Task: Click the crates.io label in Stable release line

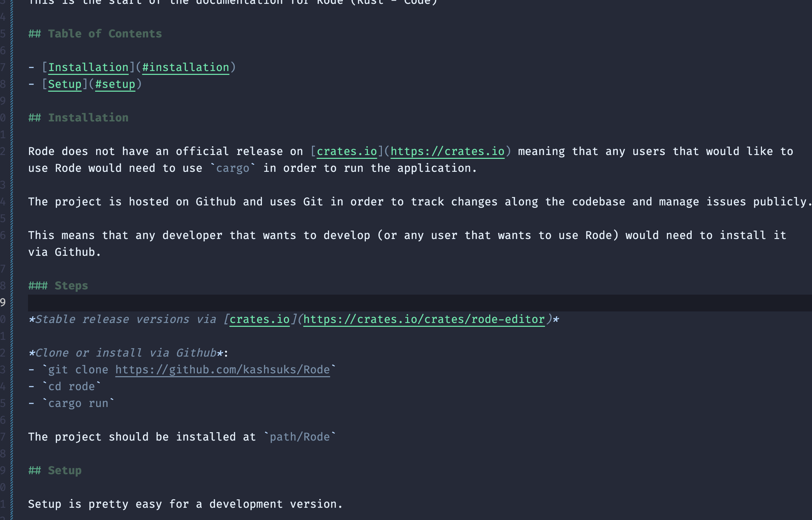Action: coord(259,319)
